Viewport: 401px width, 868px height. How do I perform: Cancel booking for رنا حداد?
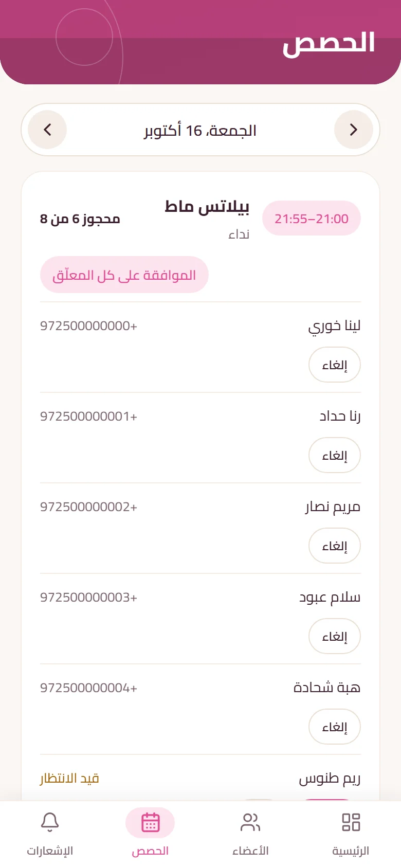335,456
